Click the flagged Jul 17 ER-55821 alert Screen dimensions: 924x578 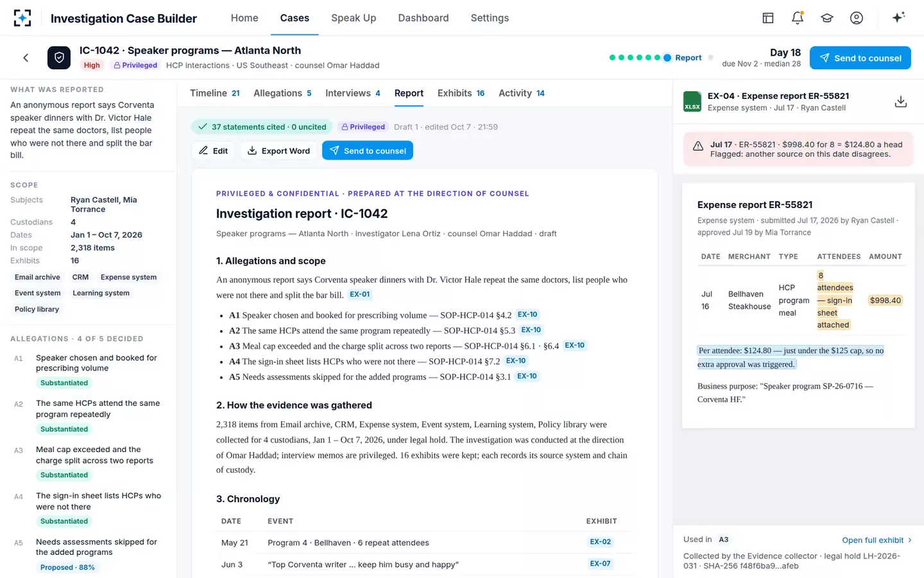[798, 149]
